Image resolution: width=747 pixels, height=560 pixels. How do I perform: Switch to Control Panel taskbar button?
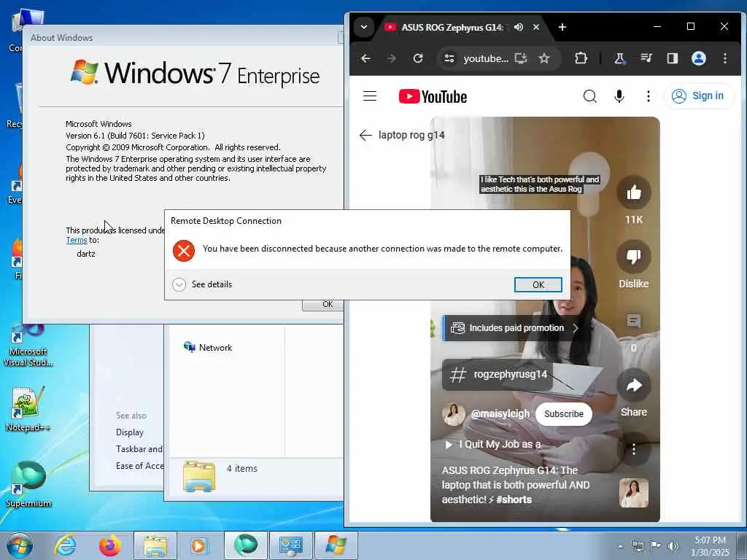[290, 545]
